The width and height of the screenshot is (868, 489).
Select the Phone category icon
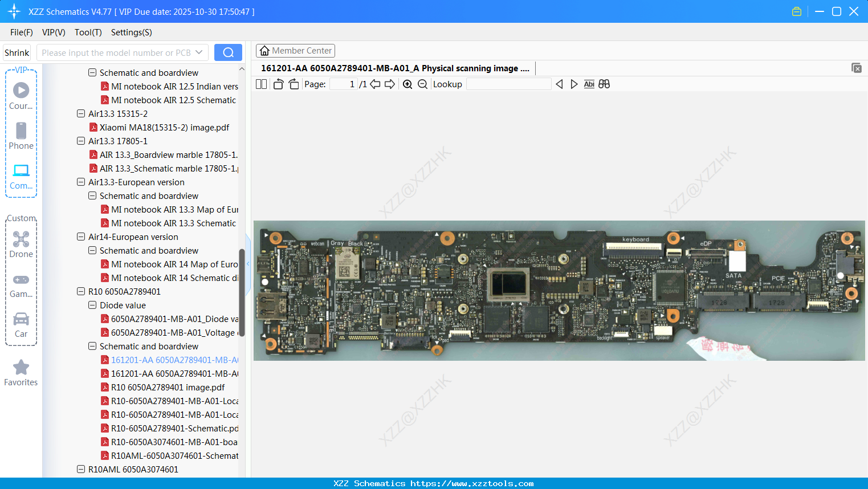click(21, 136)
